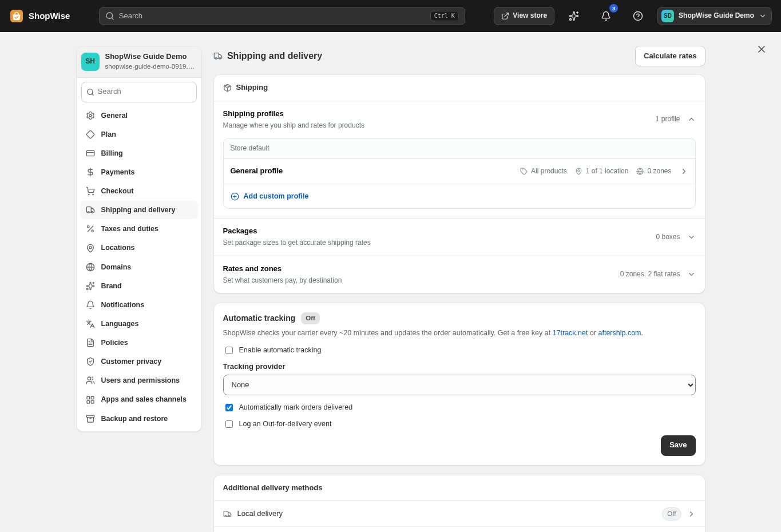Collapse the Shipping profiles section chevron
Viewport: 781px width, 532px height.
tap(691, 119)
